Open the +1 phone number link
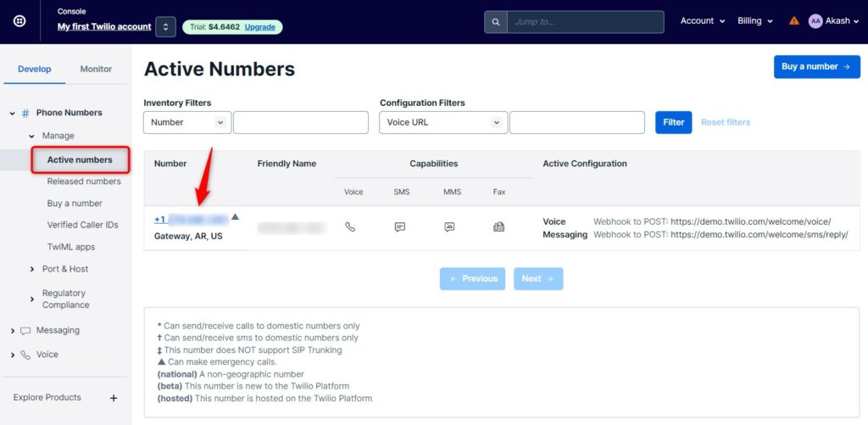Screen dimensions: 868x425 pyautogui.click(x=191, y=219)
